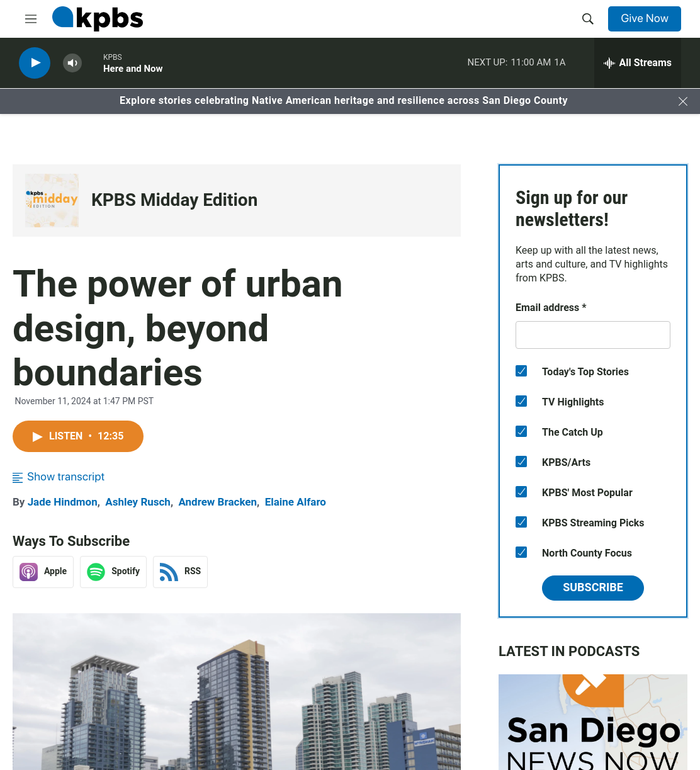Click the SUBSCRIBE newsletter button
The image size is (700, 770).
[x=593, y=588]
